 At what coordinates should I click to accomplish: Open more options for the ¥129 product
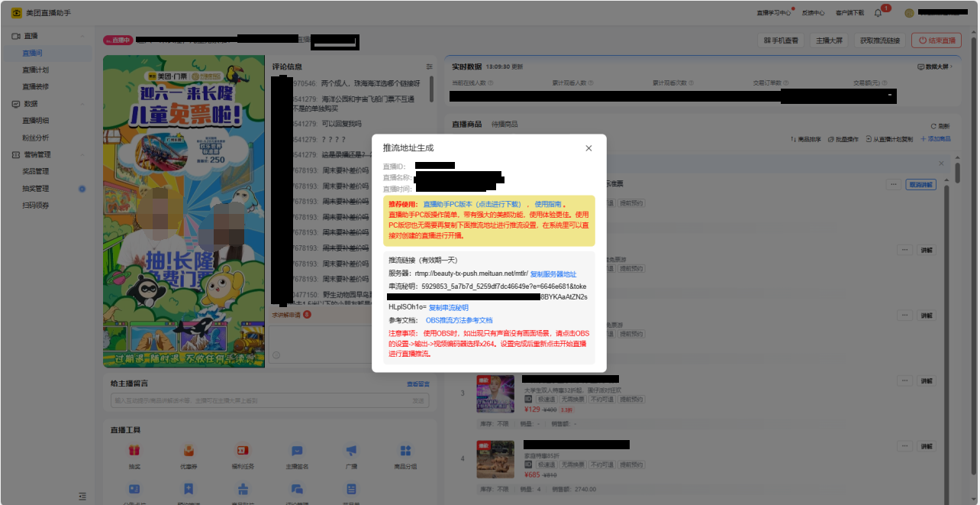click(905, 381)
